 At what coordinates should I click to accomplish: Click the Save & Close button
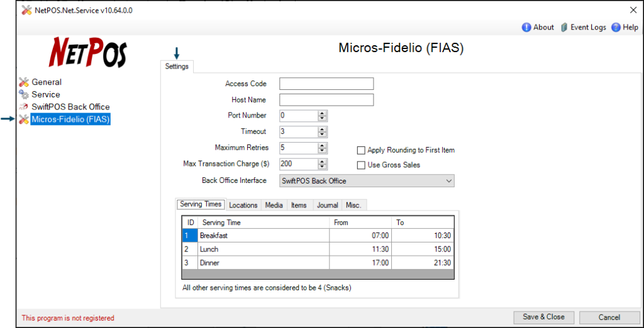point(543,317)
